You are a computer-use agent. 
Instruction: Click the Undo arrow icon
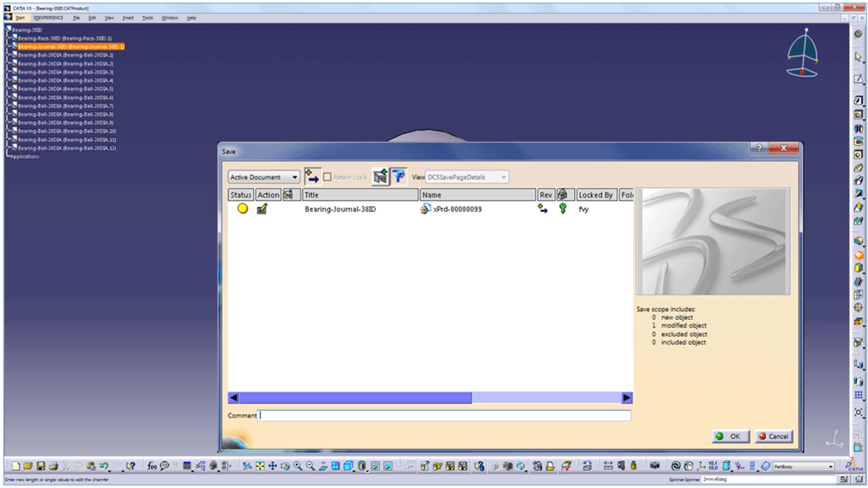pos(104,466)
